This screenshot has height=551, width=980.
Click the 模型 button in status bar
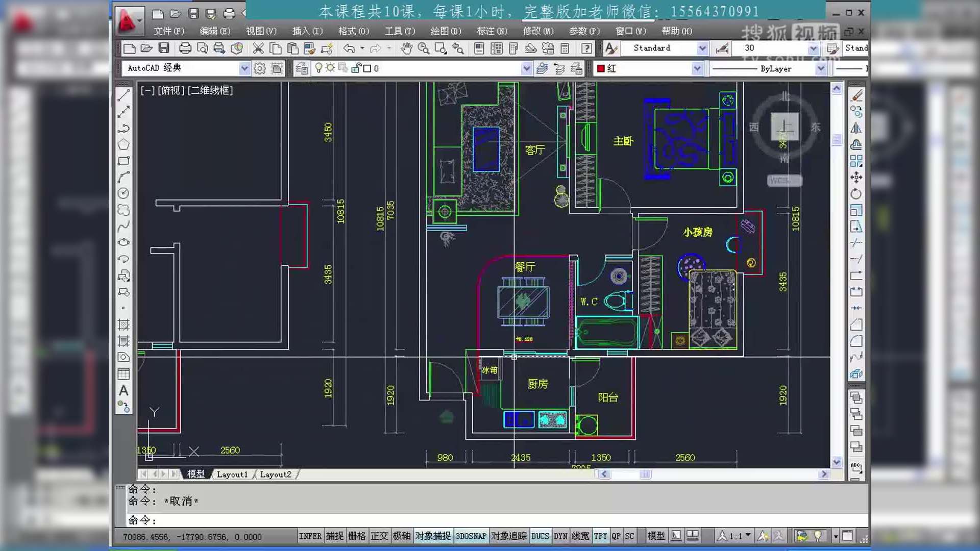pos(656,536)
